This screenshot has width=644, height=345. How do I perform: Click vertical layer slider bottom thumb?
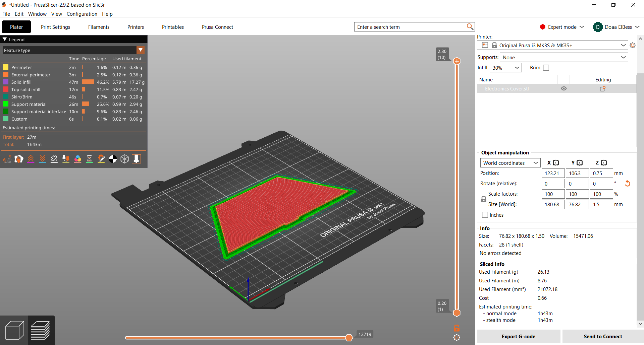[457, 313]
